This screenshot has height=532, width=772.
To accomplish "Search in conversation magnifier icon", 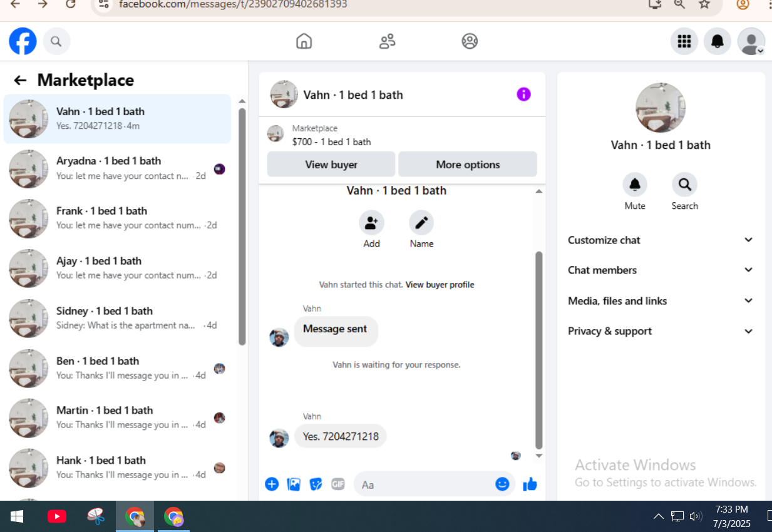I will (x=684, y=185).
